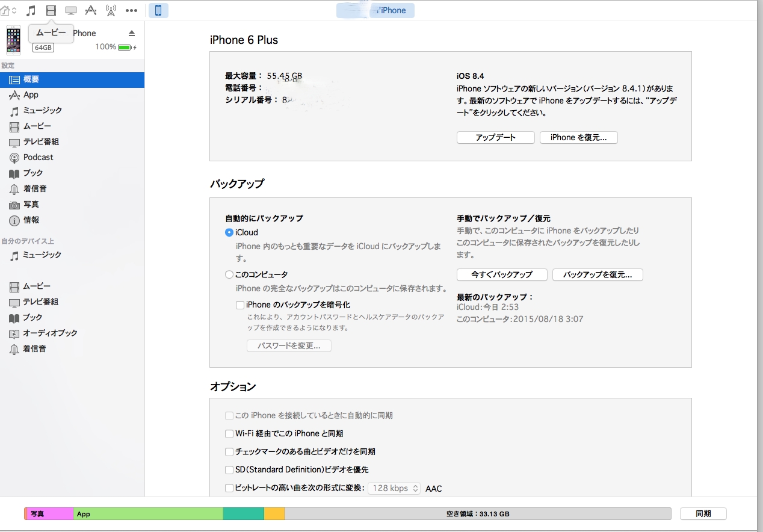Screen dimensions: 763x532
Task: Select 概要 in the settings sidebar
Action: click(72, 79)
